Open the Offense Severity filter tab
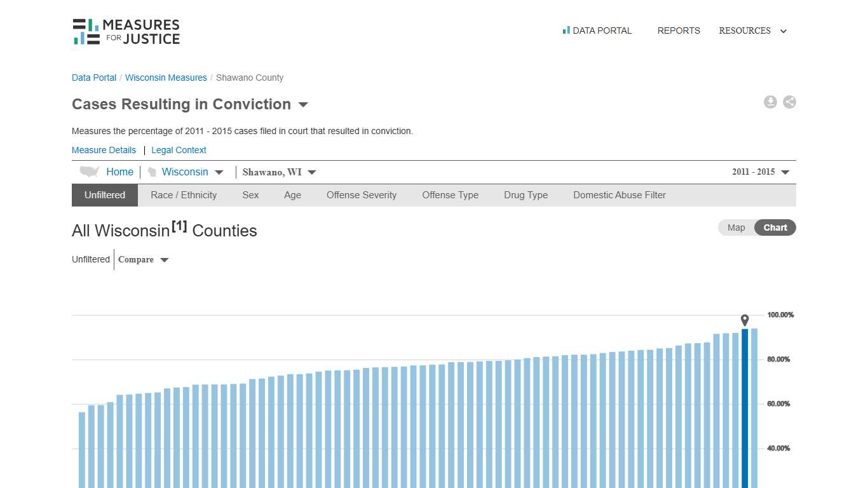Screen dimensions: 868x488 361,195
